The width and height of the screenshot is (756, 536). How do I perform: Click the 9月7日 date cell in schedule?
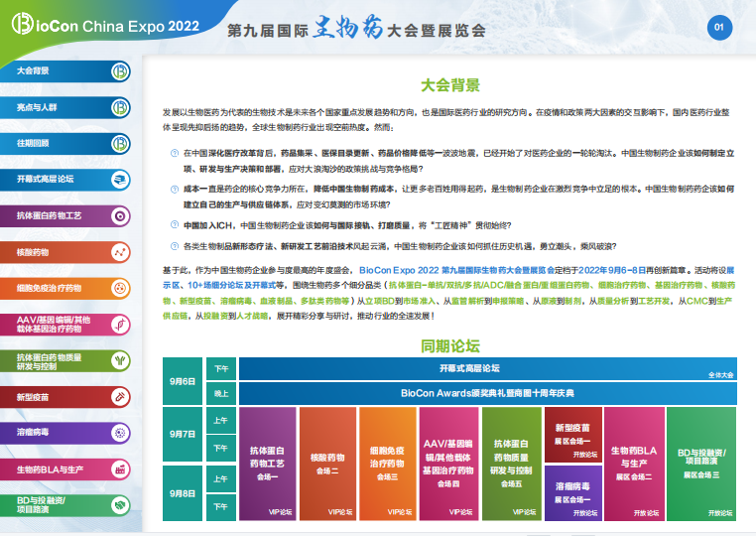point(182,434)
